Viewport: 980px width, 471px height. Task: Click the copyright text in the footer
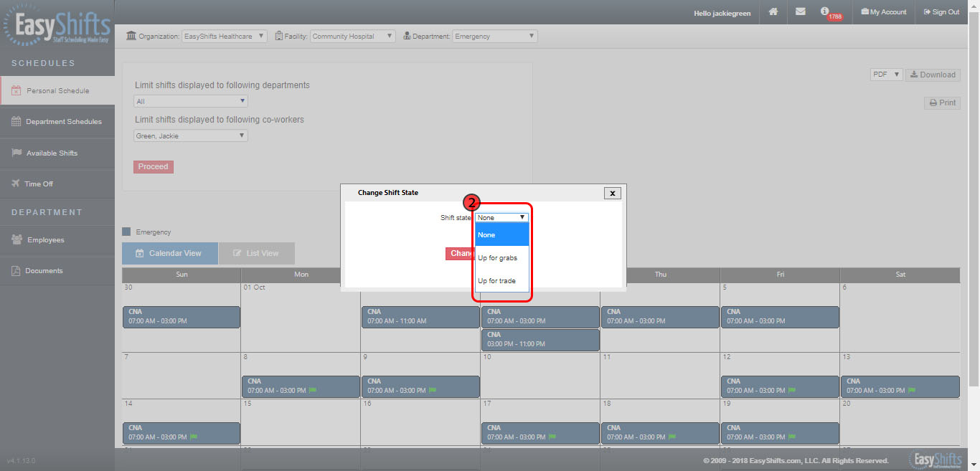pos(796,460)
